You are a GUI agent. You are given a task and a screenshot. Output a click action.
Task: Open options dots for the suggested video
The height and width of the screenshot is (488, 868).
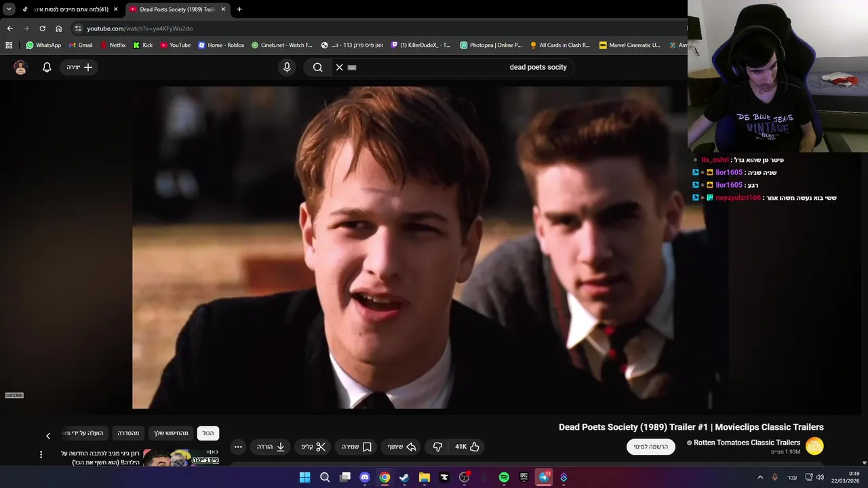41,455
